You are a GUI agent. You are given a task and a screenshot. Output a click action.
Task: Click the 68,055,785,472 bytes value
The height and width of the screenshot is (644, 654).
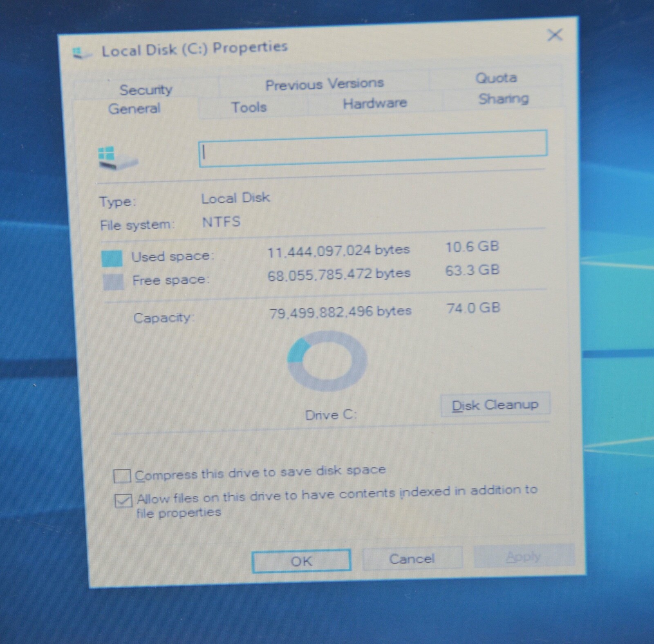click(x=339, y=274)
